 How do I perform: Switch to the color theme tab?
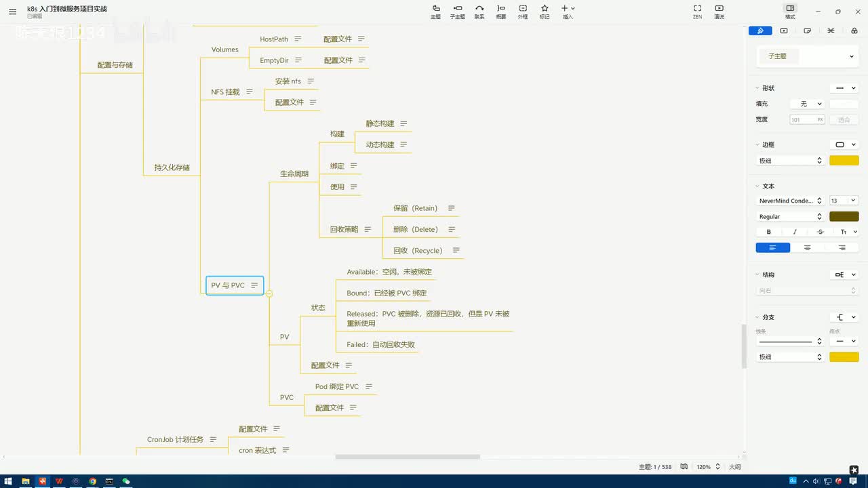click(854, 30)
